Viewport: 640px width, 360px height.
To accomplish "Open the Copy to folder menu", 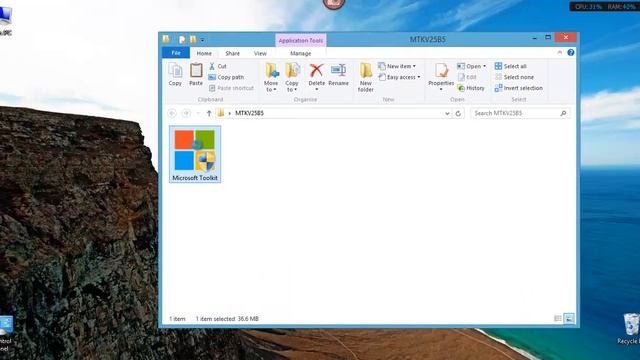I will [292, 78].
